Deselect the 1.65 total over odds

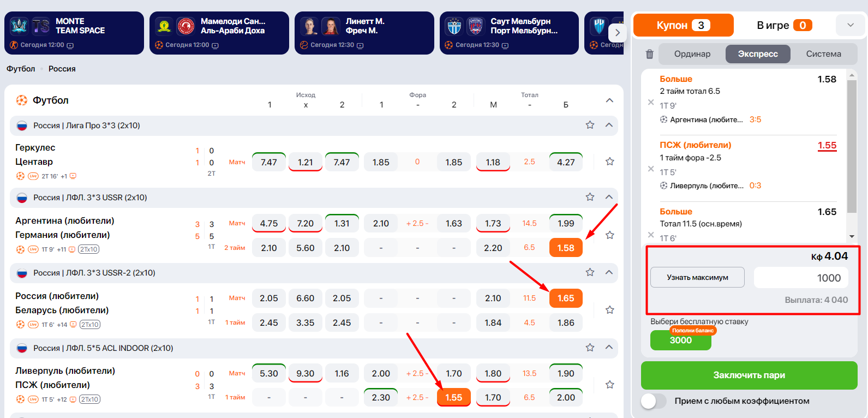[566, 298]
